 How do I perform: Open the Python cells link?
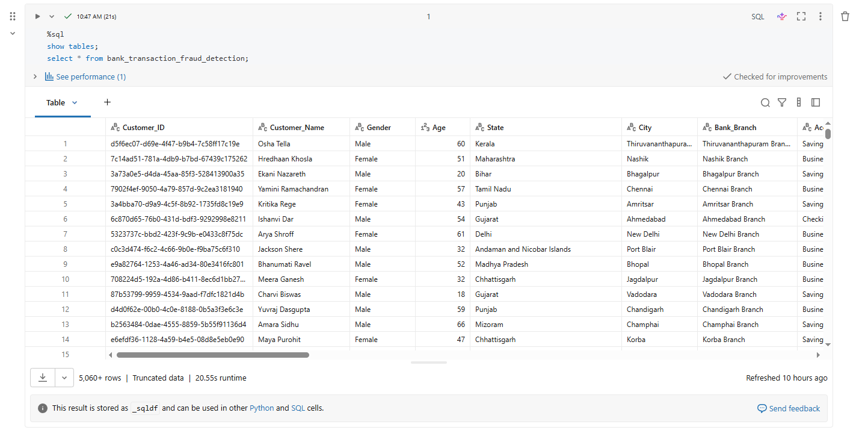click(x=262, y=408)
